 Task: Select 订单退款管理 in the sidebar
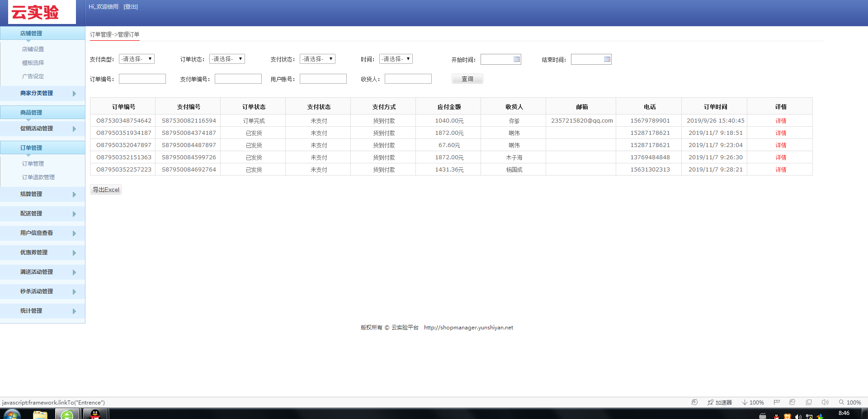click(38, 177)
